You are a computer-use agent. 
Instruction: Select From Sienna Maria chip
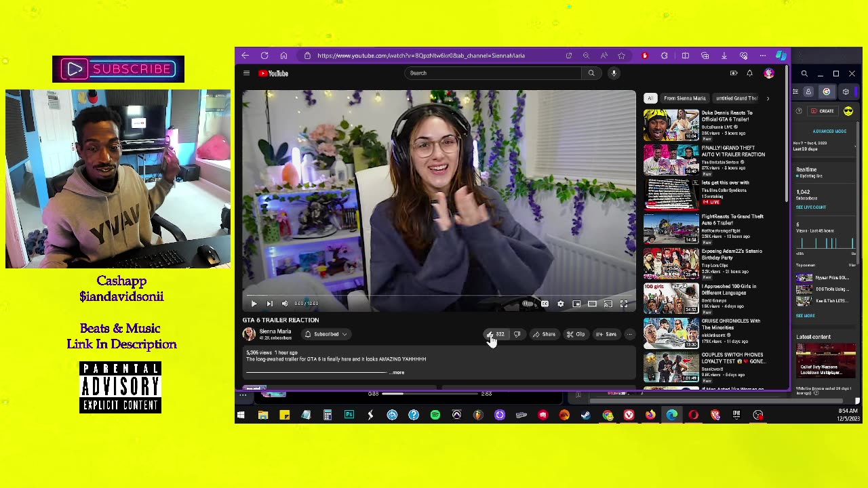click(685, 98)
